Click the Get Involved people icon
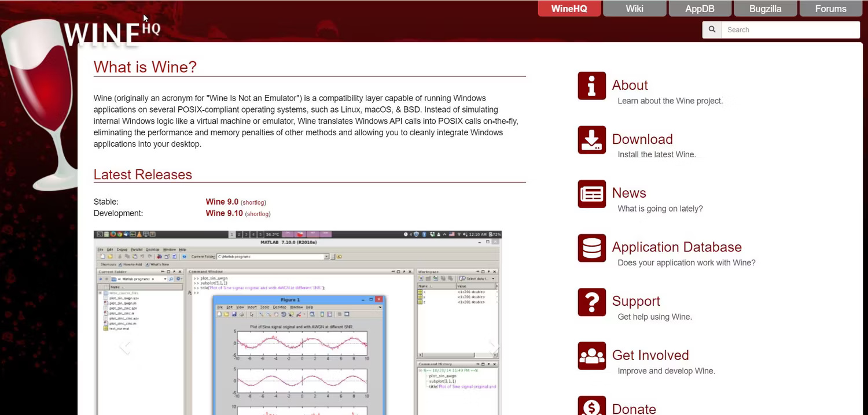Image resolution: width=868 pixels, height=415 pixels. coord(591,356)
